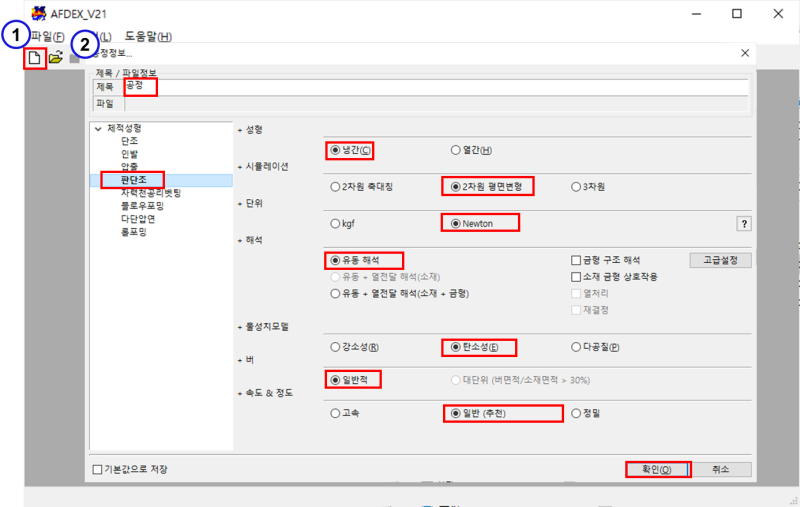Choose the 2차원 평면변형 simulation option
Image resolution: width=800 pixels, height=507 pixels.
[x=456, y=186]
